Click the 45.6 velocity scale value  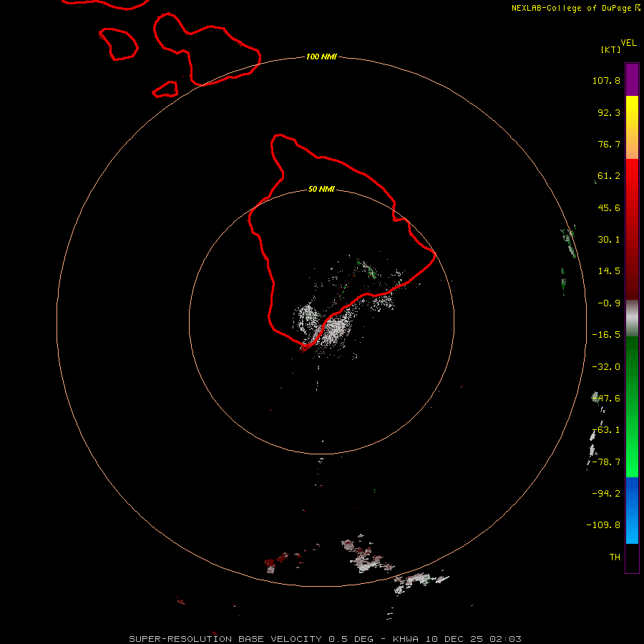(x=609, y=208)
